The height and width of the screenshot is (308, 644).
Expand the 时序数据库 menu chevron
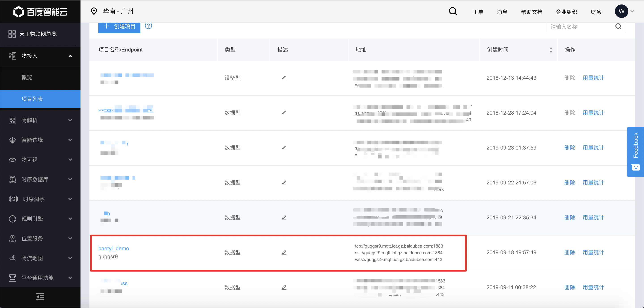(70, 179)
